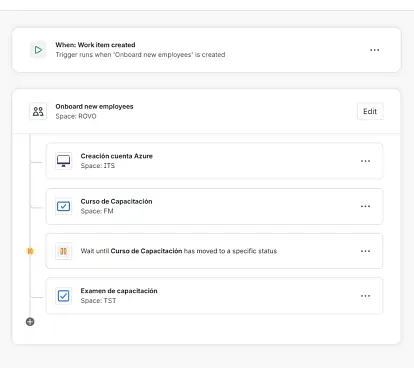Select 'Curso de Capacitación' card title
The height and width of the screenshot is (368, 414).
point(116,201)
